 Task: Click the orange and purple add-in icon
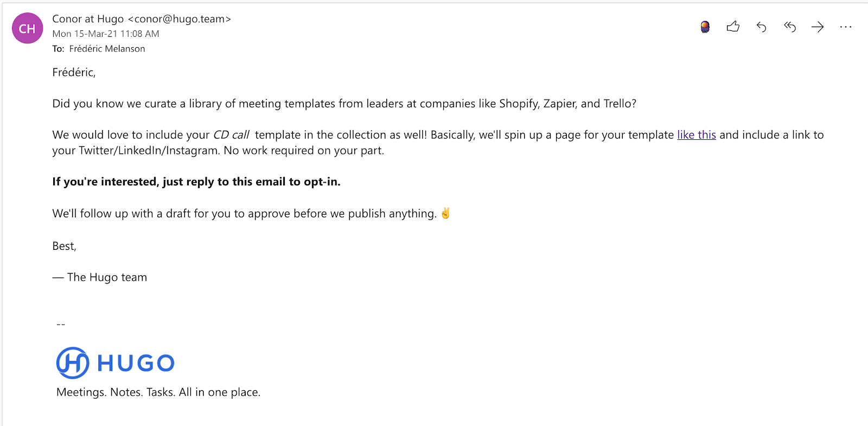pyautogui.click(x=705, y=27)
